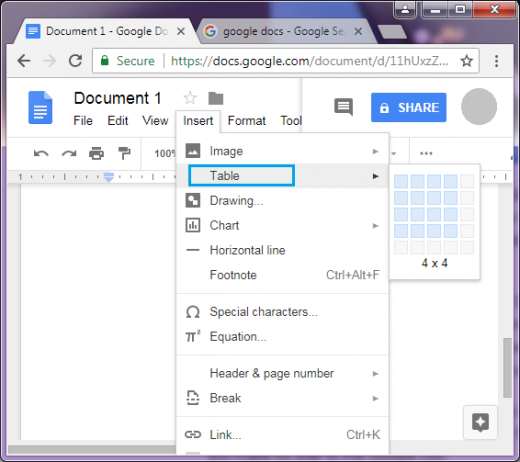Viewport: 520px width, 462px height.
Task: Open the three-dot More toolbar options
Action: 426,153
